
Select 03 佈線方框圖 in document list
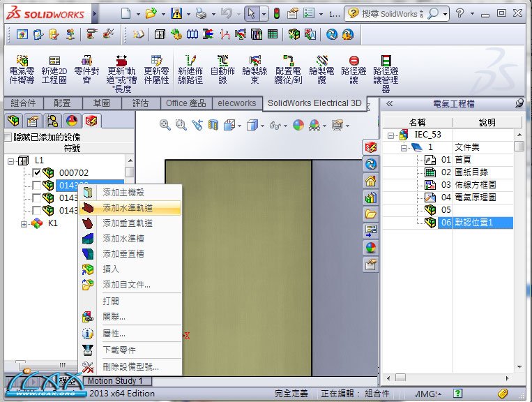(x=474, y=185)
